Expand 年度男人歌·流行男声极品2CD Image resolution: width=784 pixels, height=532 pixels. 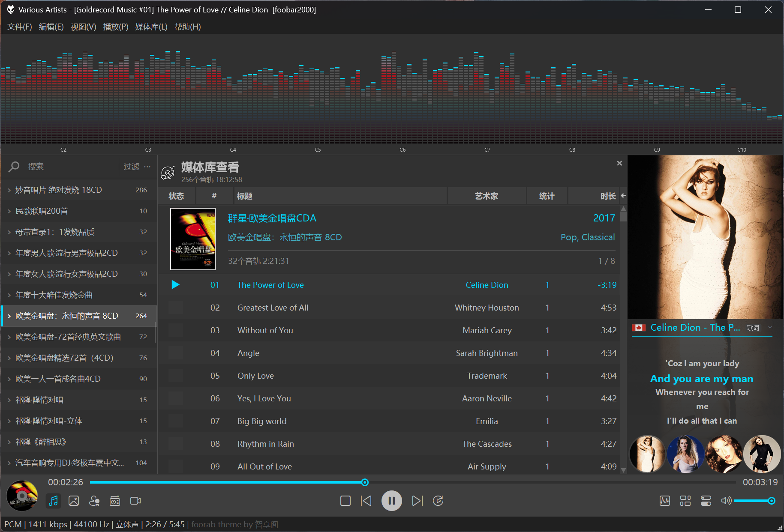tap(9, 253)
